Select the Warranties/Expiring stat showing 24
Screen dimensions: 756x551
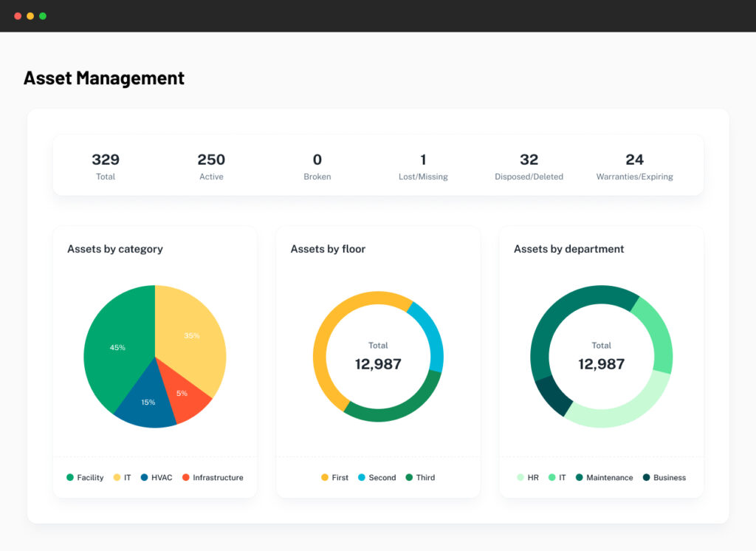tap(634, 165)
